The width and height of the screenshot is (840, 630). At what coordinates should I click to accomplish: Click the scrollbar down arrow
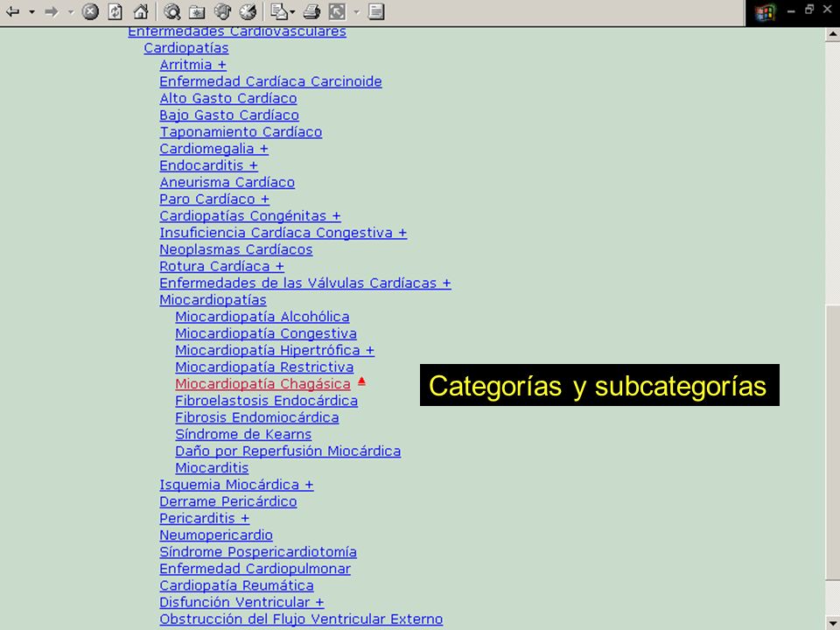coord(832,623)
